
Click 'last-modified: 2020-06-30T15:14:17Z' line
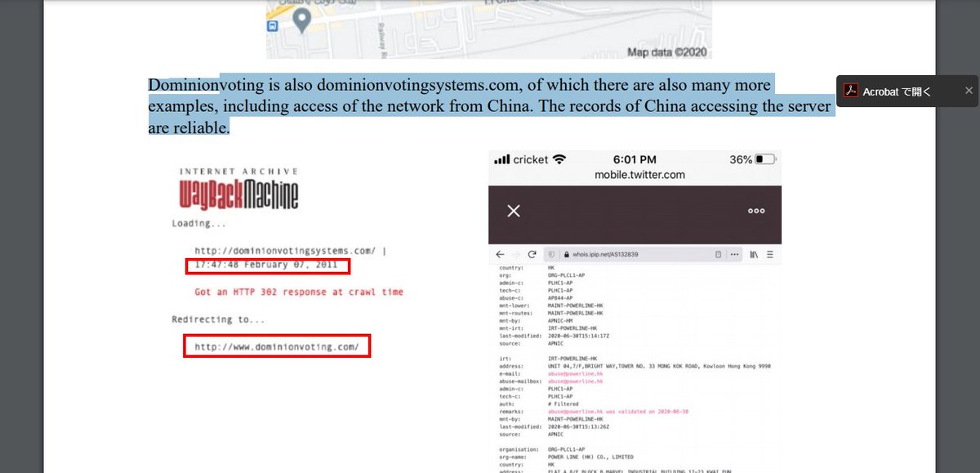[556, 335]
